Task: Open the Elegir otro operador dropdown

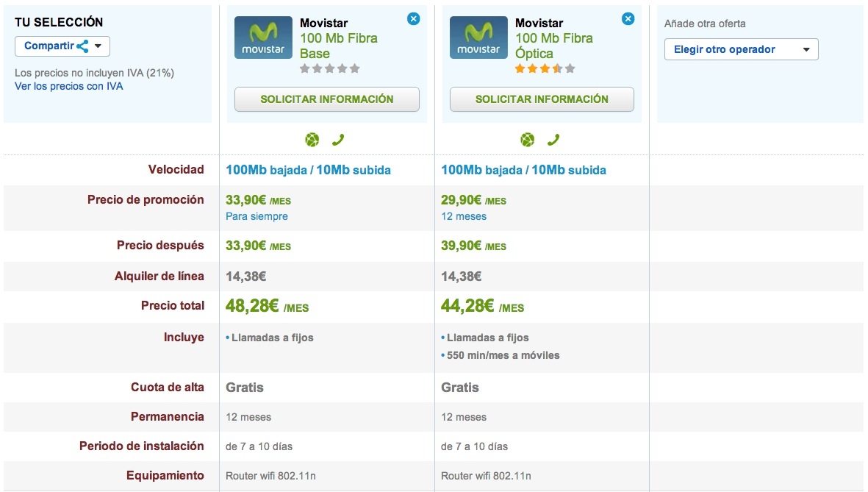Action: 742,49
